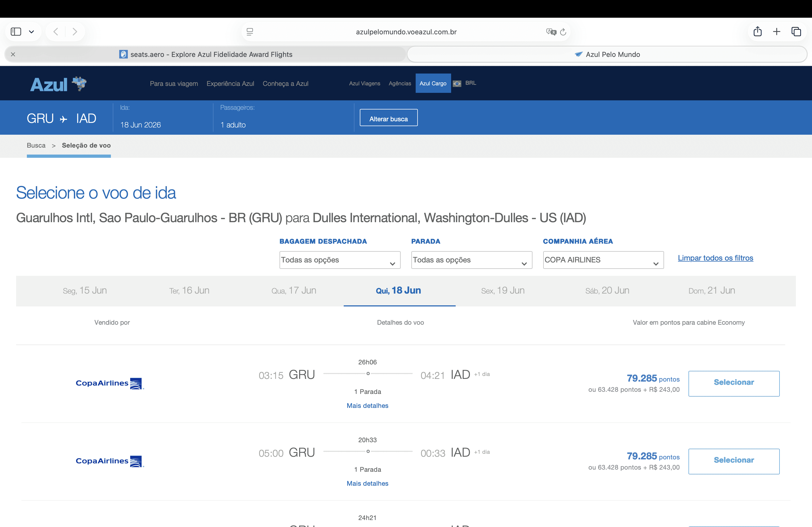Select the Qua, 17 Jun date tab
812x527 pixels.
point(294,290)
